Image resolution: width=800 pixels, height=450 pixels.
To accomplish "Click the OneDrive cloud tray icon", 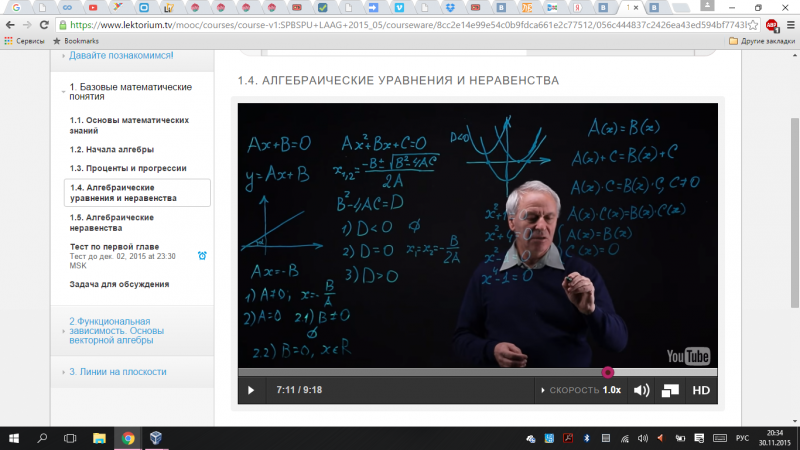I will pos(531,438).
